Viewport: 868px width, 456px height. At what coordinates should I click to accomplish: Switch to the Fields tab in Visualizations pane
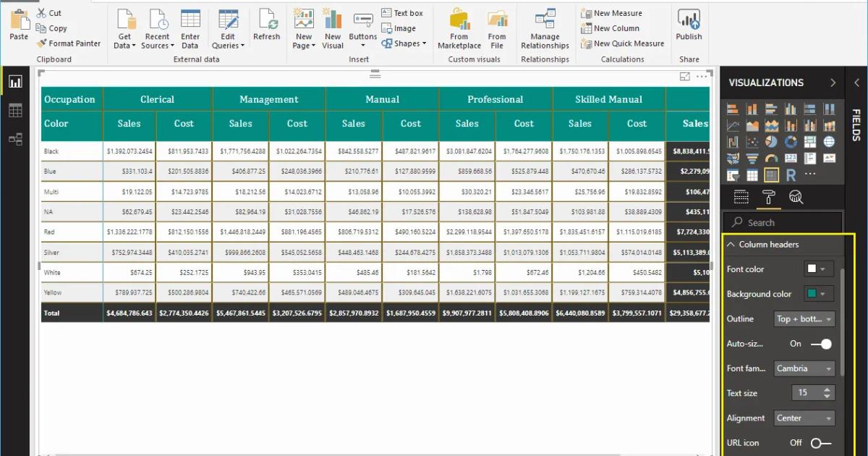click(741, 197)
